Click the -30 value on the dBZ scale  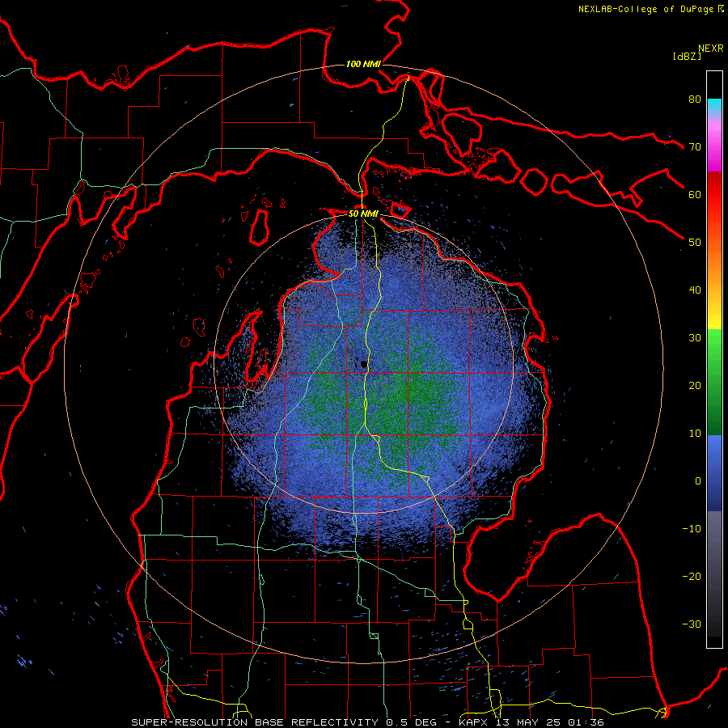click(x=692, y=624)
